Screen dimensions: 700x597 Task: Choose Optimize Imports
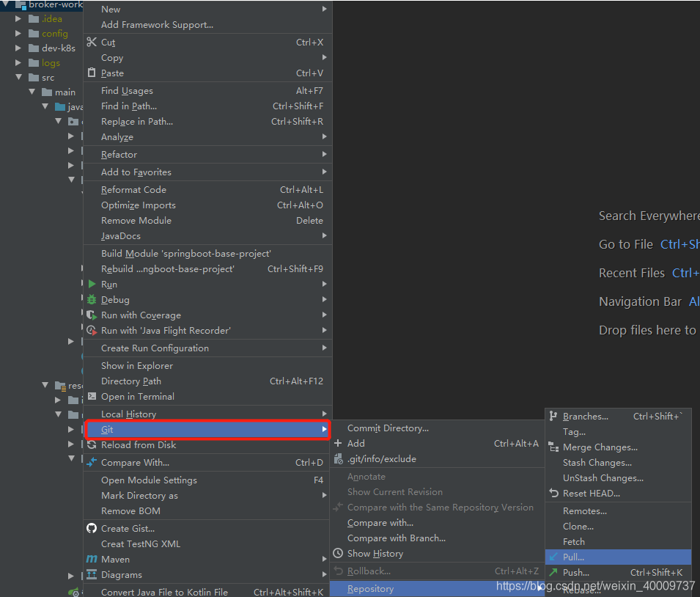point(207,205)
